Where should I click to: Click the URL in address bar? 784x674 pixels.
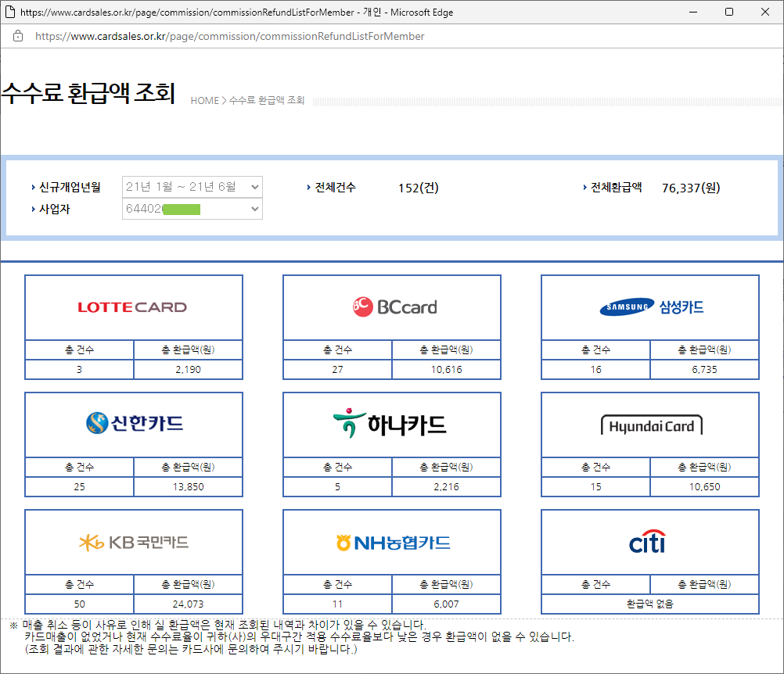[229, 36]
